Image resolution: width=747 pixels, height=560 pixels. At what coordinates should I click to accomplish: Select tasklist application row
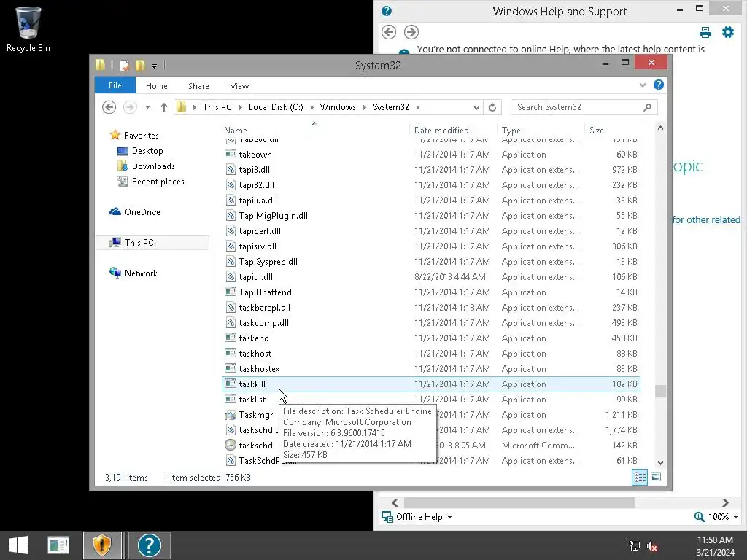[x=431, y=399]
